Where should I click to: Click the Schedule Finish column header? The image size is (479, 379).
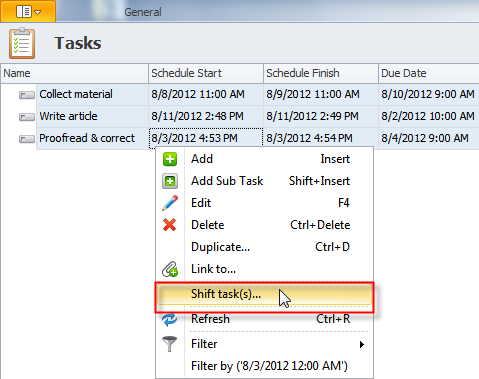coord(321,73)
